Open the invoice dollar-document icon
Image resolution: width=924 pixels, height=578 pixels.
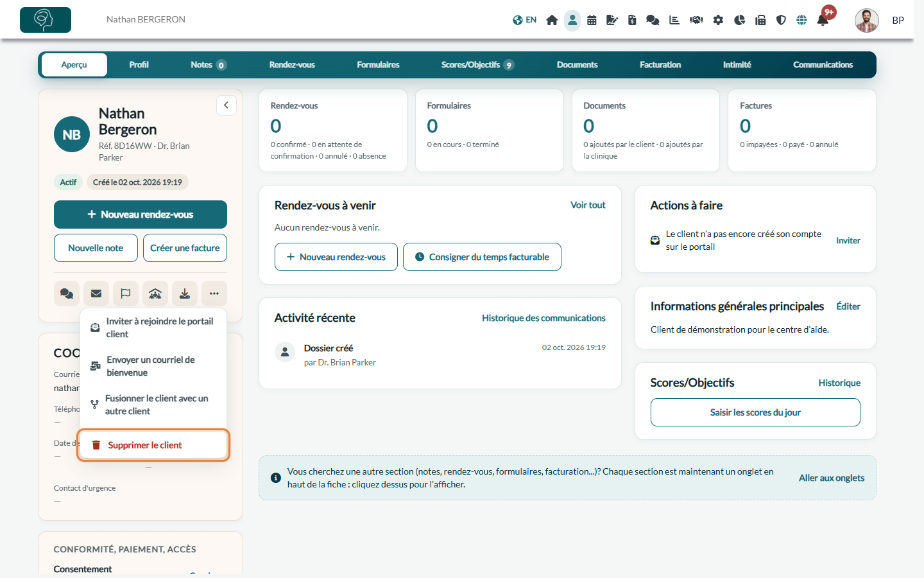coord(632,20)
